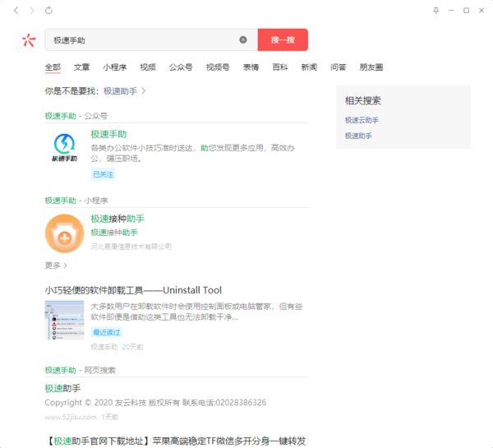Select the 视频号 tab

pos(218,67)
